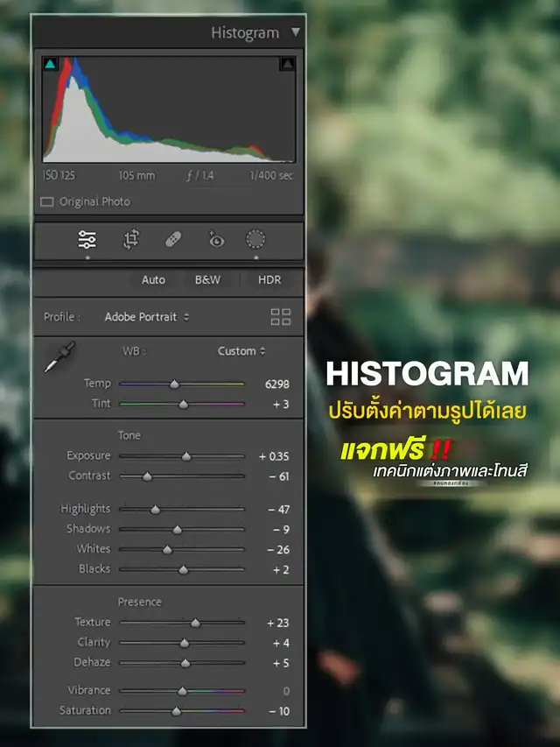Viewport: 560px width, 747px height.
Task: Open the Adobe Portrait profile dropdown
Action: tap(146, 317)
